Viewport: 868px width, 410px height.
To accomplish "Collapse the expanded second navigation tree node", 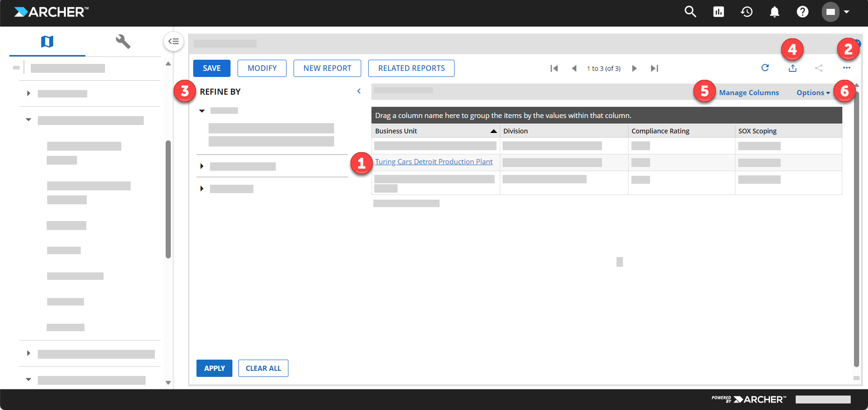I will click(x=28, y=120).
